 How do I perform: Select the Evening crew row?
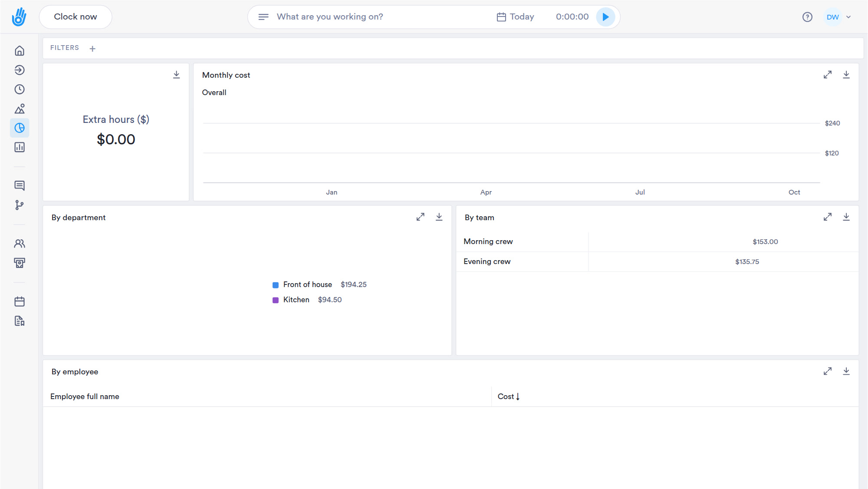(657, 262)
